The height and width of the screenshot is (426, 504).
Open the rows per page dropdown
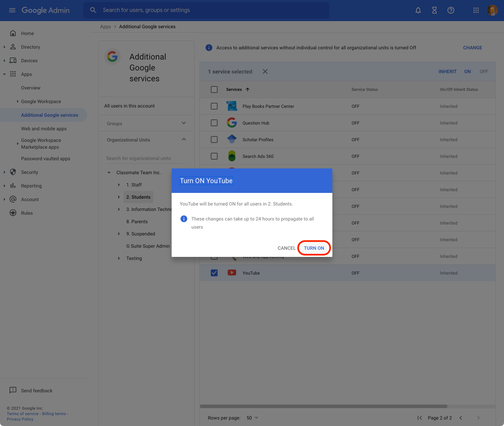click(x=252, y=418)
